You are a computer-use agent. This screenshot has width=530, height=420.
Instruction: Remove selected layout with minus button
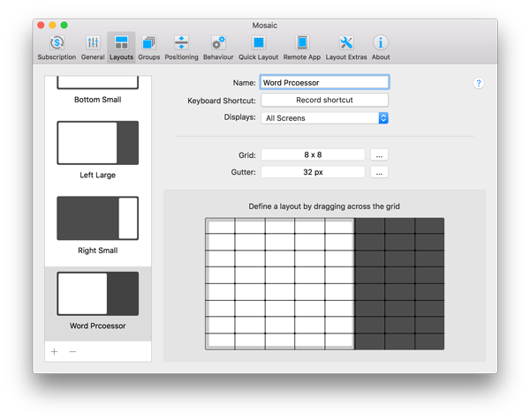click(72, 351)
